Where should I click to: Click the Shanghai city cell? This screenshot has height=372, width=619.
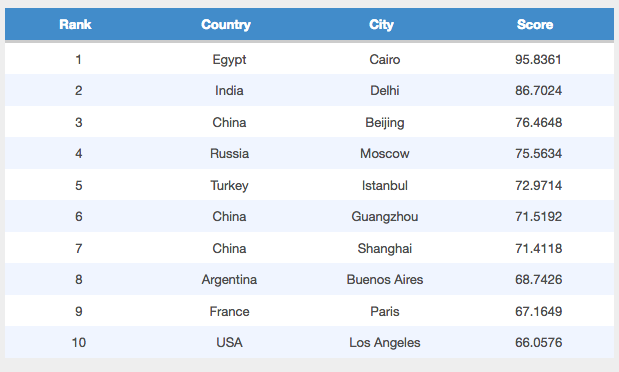click(x=385, y=248)
